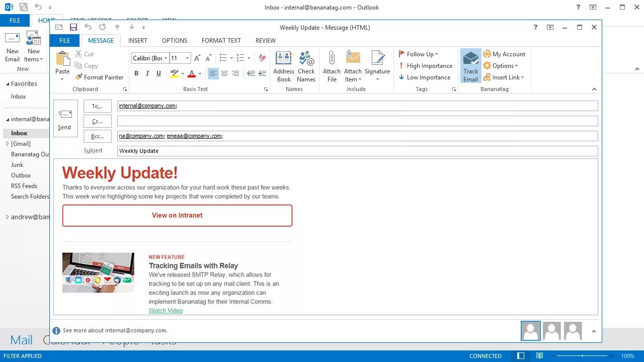Screen dimensions: 644x362
Task: Toggle Align Right
Action: pyautogui.click(x=235, y=73)
